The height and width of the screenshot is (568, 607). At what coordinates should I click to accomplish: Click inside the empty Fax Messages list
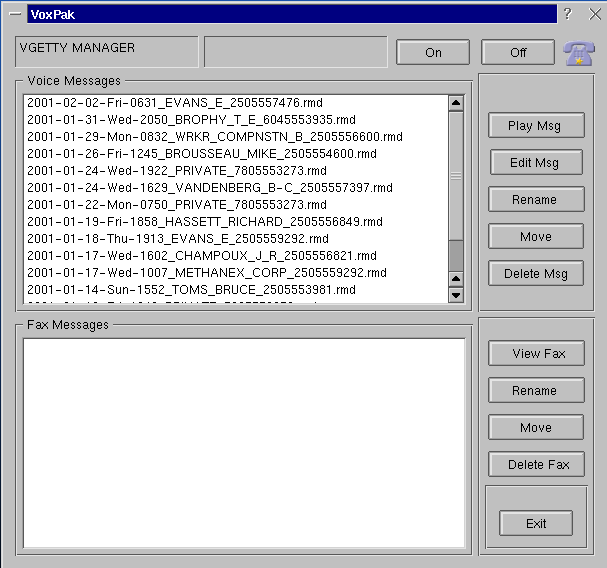tap(244, 443)
